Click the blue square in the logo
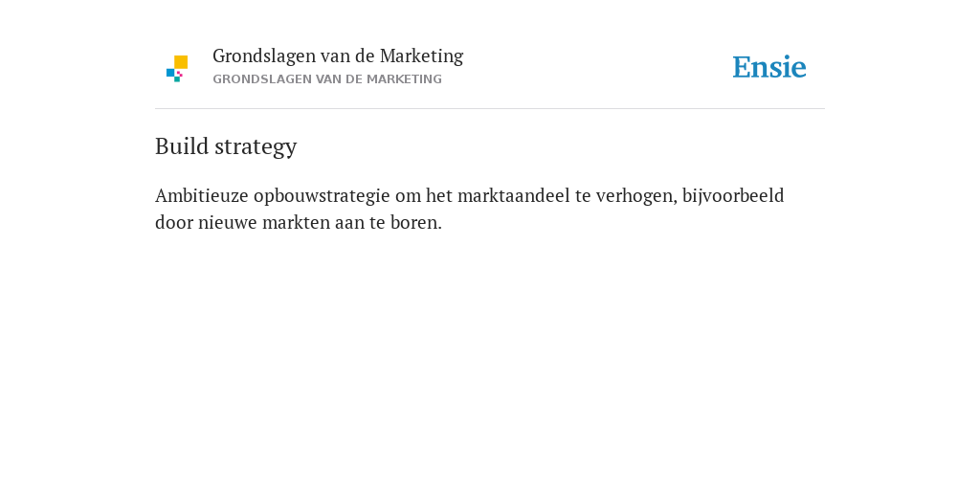Viewport: 980px width, 490px height. click(x=170, y=73)
